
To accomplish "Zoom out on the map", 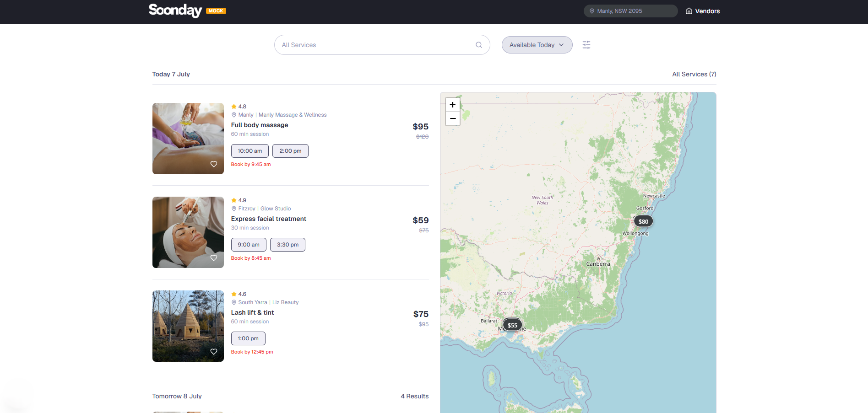I will (x=453, y=118).
